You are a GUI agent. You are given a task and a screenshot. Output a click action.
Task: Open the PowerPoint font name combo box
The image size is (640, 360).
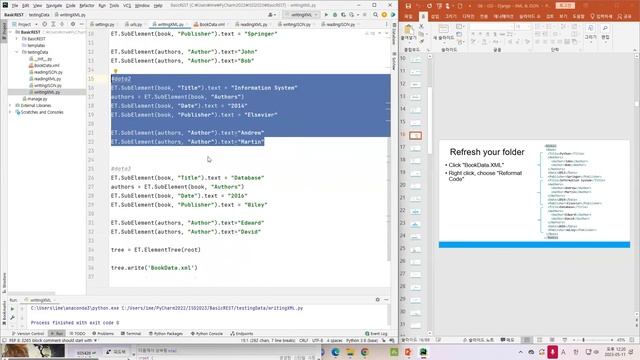point(491,27)
